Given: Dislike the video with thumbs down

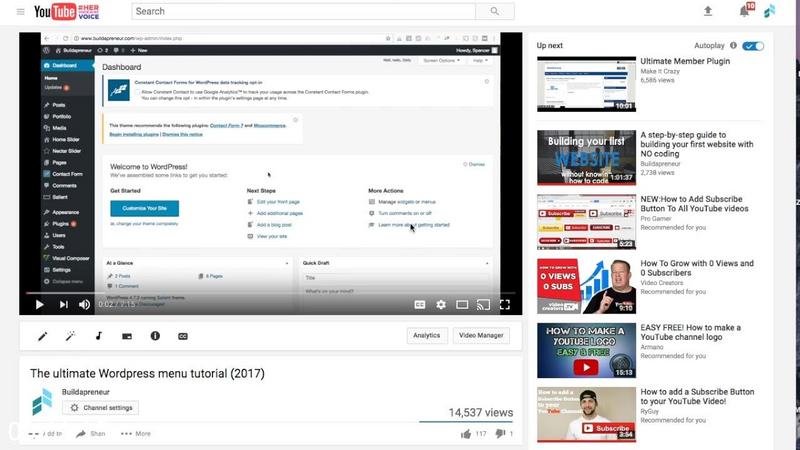Looking at the screenshot, I should click(500, 434).
